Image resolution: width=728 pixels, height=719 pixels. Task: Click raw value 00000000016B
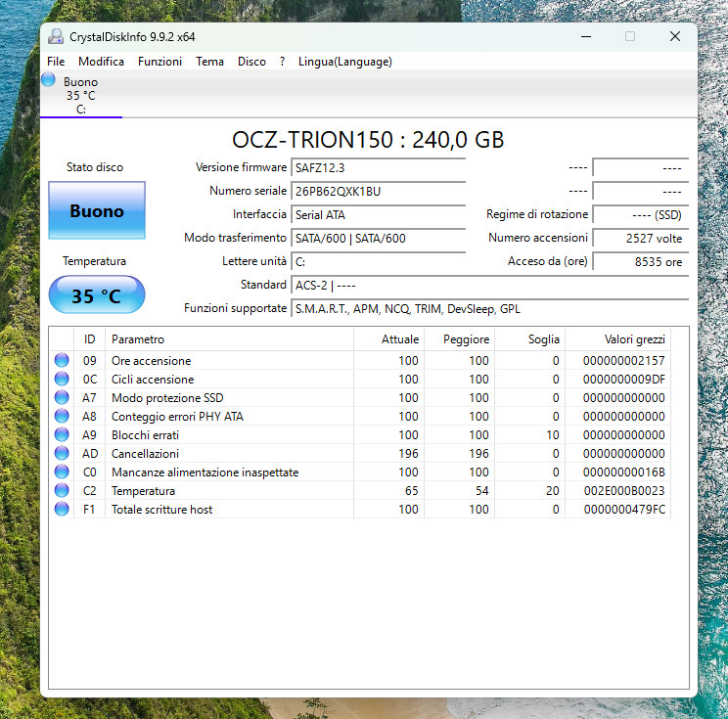point(624,472)
